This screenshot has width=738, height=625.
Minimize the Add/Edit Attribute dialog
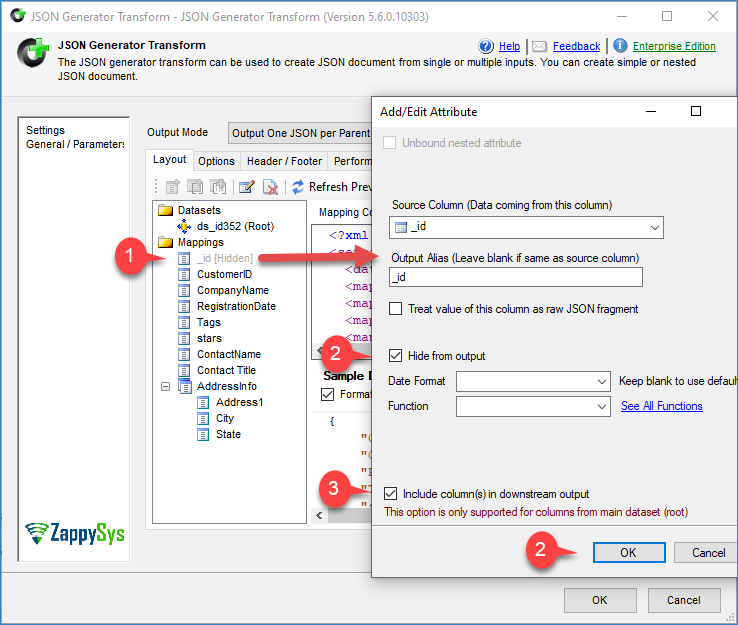pyautogui.click(x=651, y=111)
